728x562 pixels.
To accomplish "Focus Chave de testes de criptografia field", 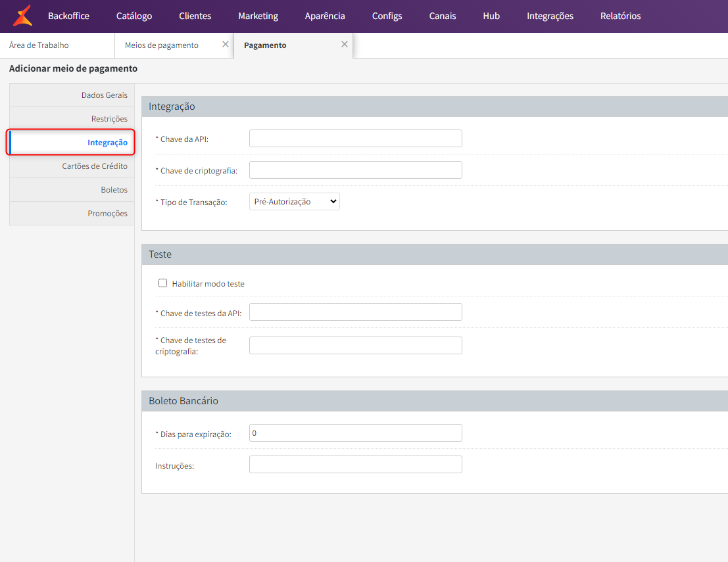I will 356,345.
